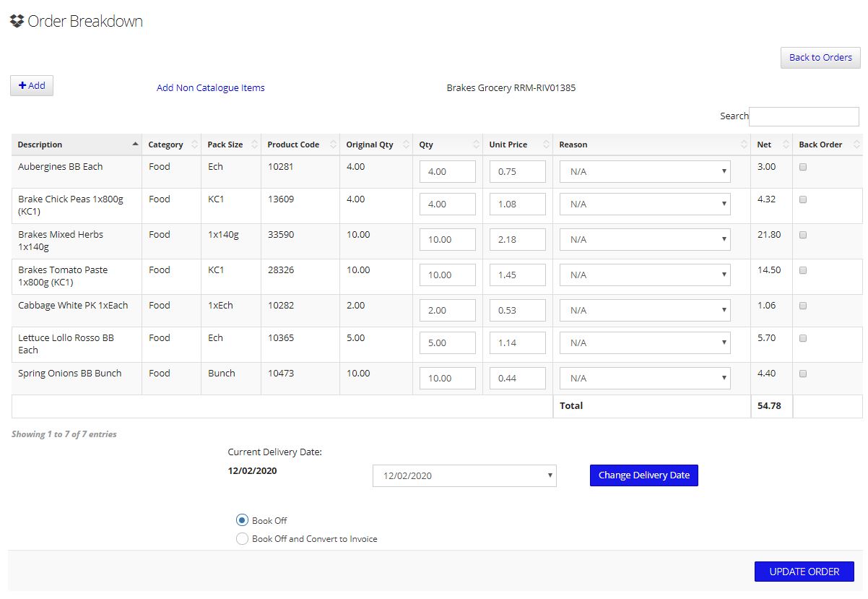Click Qty field for Spring Onions BB Bunch
Viewport: 868px width, 599px height.
point(448,379)
